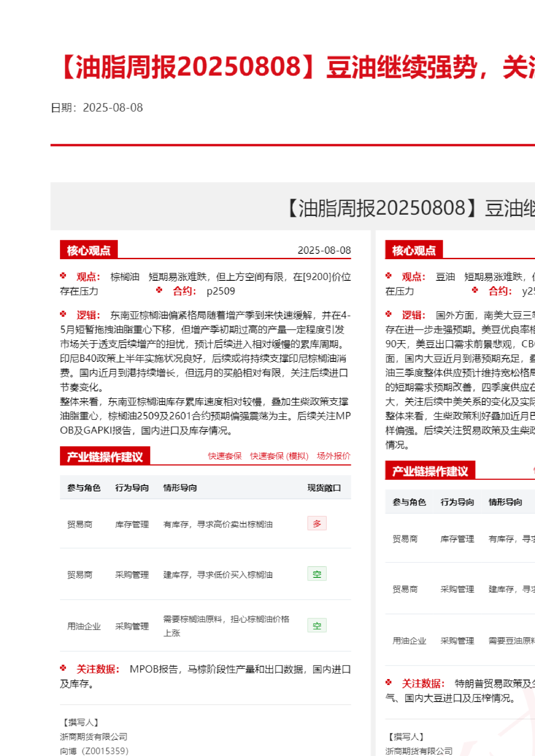Image resolution: width=535 pixels, height=756 pixels.
Task: Click the red 多 badge in 库存管理 row
Action: click(x=317, y=523)
